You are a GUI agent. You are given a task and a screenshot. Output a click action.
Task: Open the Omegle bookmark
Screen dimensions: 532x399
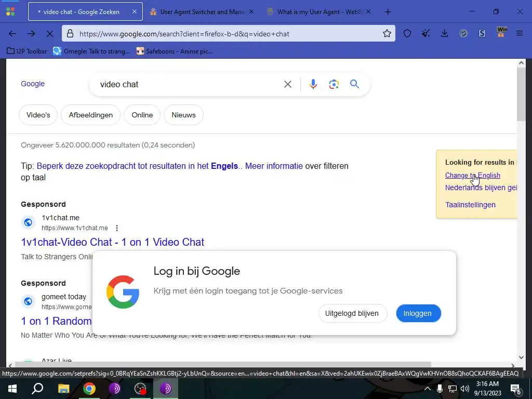(x=91, y=51)
